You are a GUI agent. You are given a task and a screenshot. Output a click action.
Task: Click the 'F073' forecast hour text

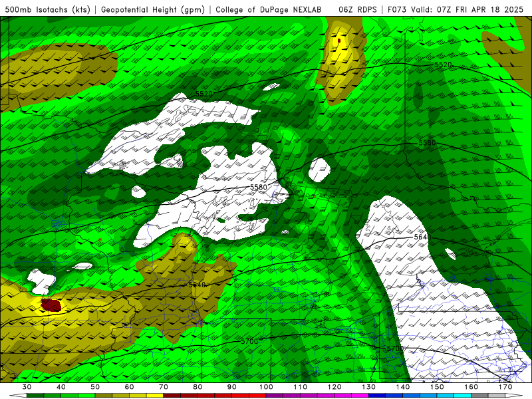(397, 10)
